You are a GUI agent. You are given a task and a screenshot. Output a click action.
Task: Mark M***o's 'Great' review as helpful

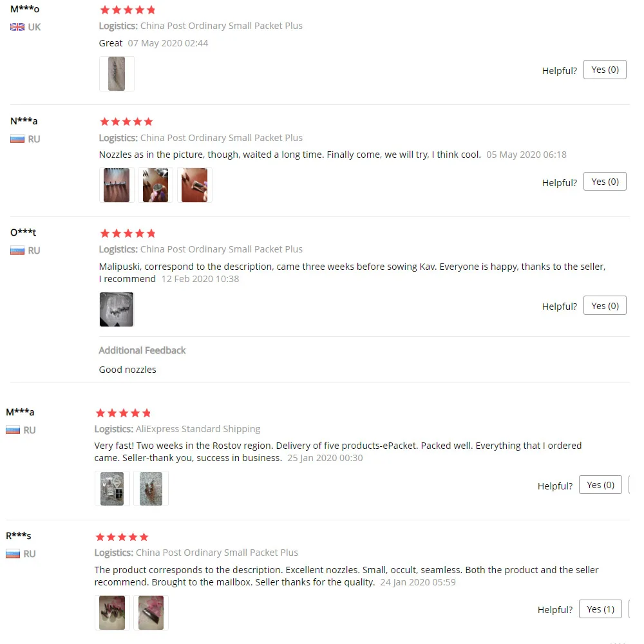(x=605, y=70)
